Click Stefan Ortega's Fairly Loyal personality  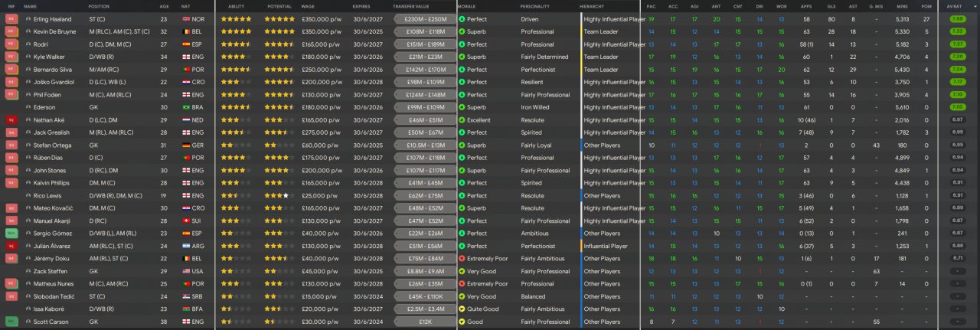point(535,145)
